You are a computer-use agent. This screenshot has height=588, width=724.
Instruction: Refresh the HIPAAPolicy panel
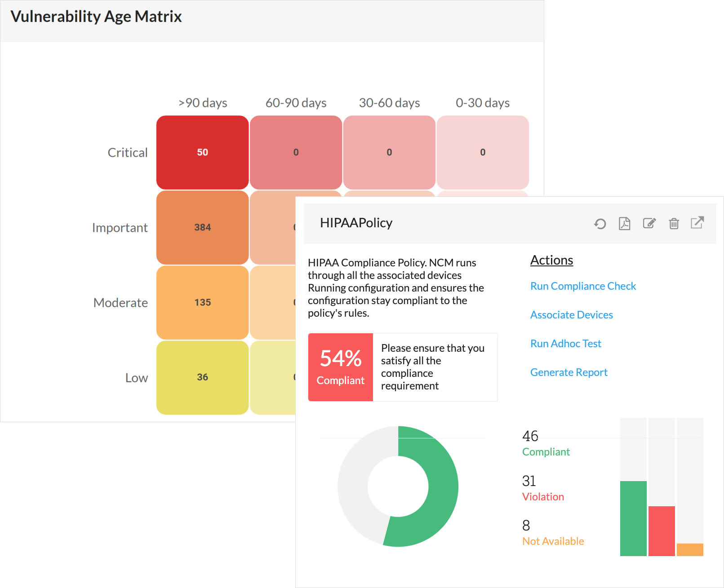600,223
